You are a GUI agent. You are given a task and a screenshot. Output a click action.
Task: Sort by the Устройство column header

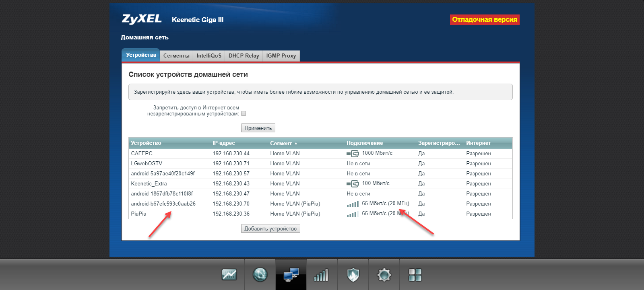(x=146, y=143)
